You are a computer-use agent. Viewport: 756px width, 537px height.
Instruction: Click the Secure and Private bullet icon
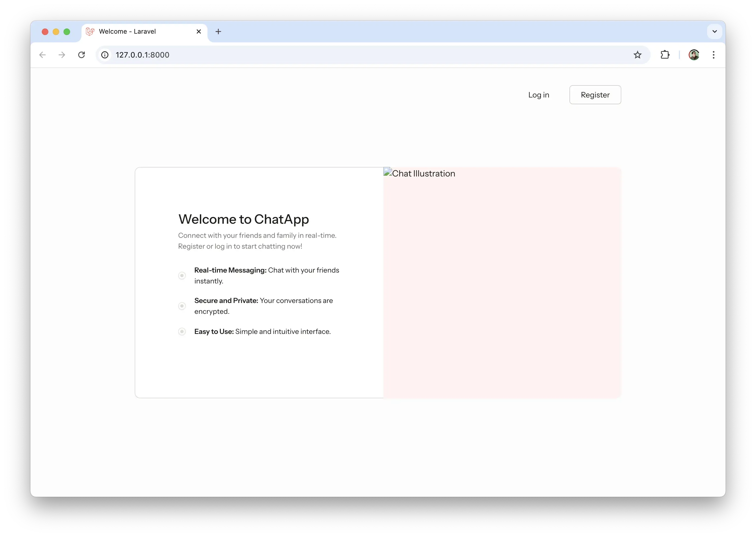click(182, 306)
